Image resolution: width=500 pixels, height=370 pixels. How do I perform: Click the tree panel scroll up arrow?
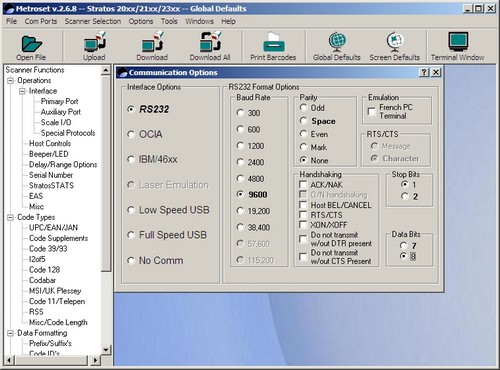pos(106,70)
